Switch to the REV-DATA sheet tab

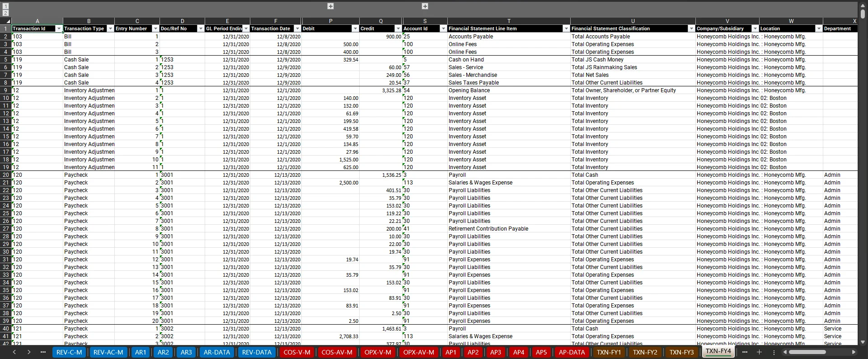pyautogui.click(x=257, y=352)
